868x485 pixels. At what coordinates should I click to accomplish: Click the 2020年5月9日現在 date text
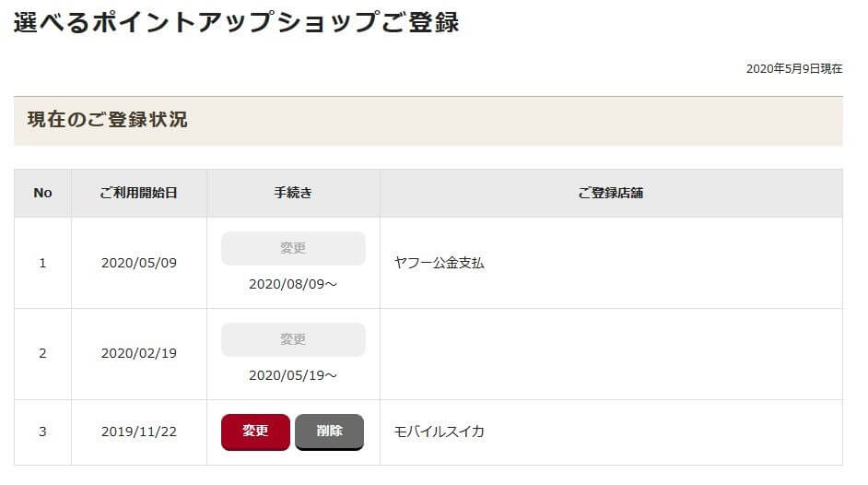[793, 68]
